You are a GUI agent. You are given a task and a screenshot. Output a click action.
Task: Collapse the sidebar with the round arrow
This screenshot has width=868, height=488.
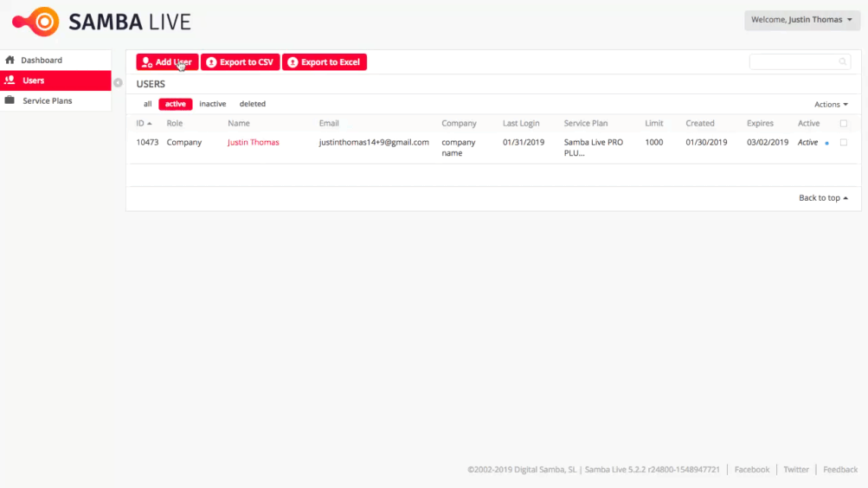tap(118, 82)
